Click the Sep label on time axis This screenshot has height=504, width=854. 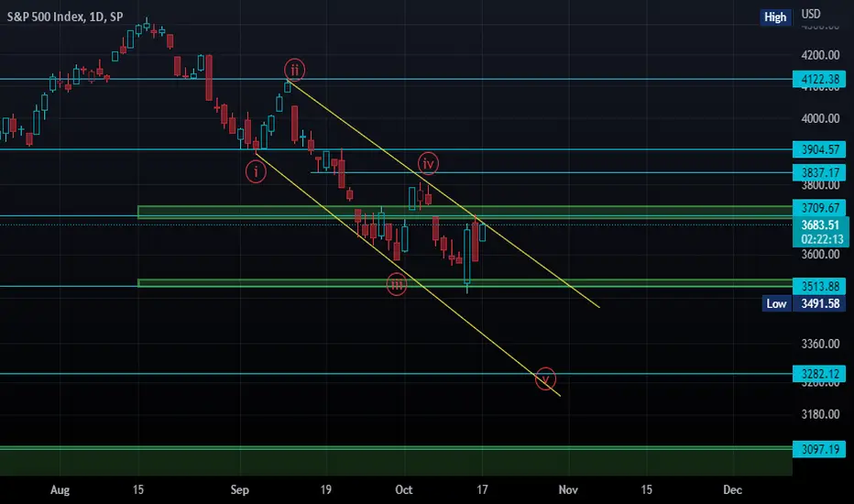tap(240, 490)
